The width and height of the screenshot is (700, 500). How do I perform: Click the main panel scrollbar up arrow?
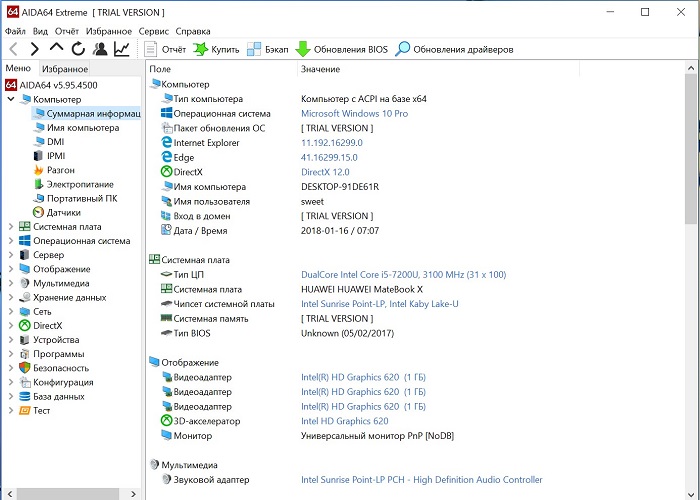click(x=691, y=68)
